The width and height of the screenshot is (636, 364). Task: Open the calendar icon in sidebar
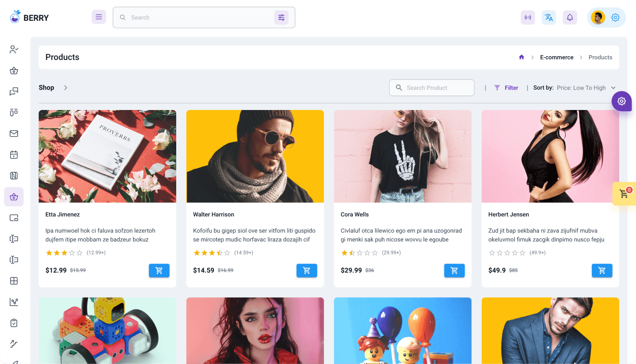point(14,155)
